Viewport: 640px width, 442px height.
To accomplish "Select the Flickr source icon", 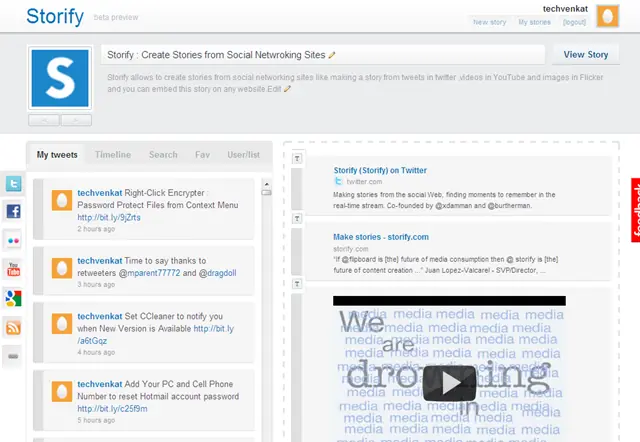I will tap(13, 240).
